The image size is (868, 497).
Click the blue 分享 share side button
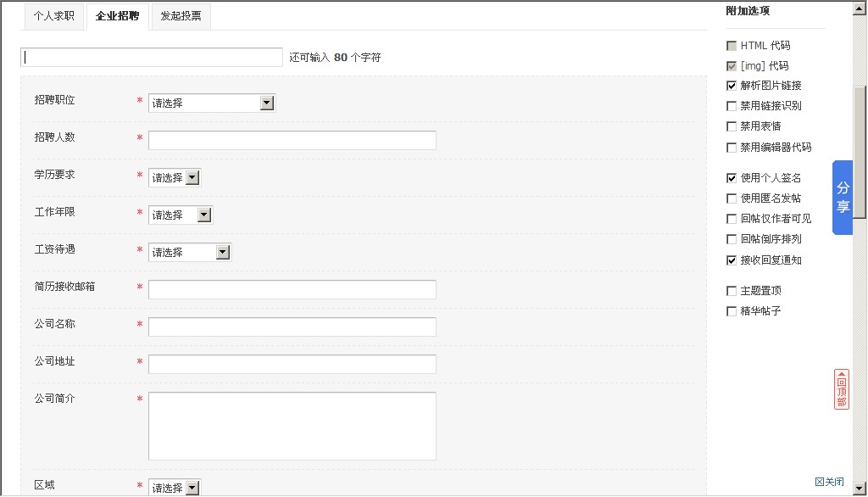843,198
